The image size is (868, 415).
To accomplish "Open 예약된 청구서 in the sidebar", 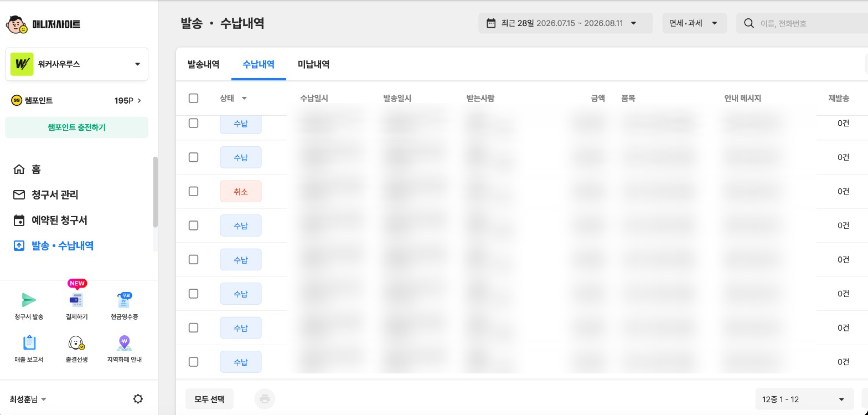I will coord(50,221).
